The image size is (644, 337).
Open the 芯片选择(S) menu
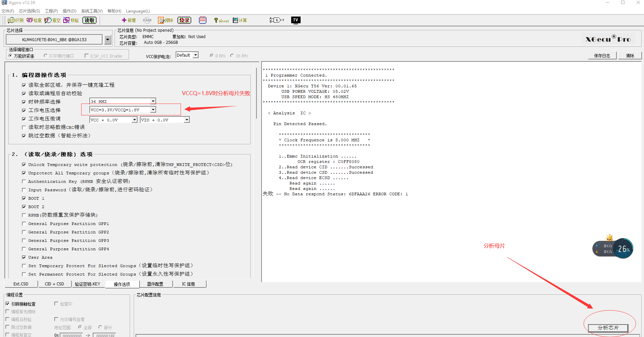pos(29,11)
